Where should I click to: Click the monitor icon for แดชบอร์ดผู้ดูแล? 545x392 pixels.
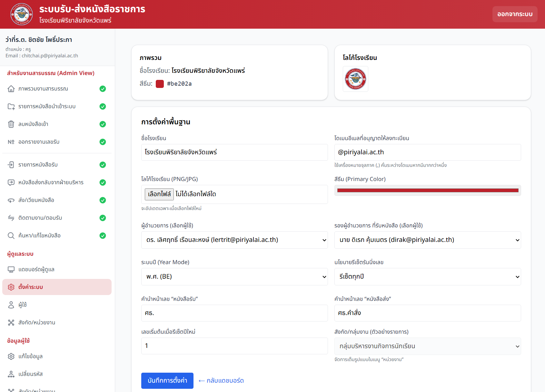(x=11, y=270)
